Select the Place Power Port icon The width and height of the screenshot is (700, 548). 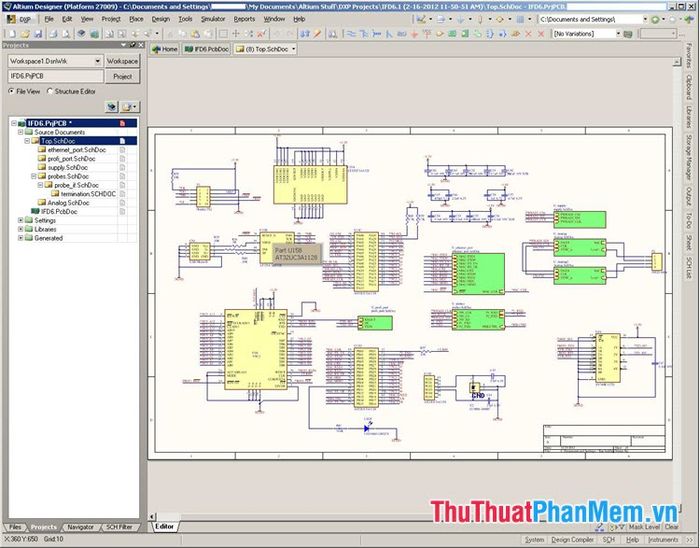click(427, 34)
